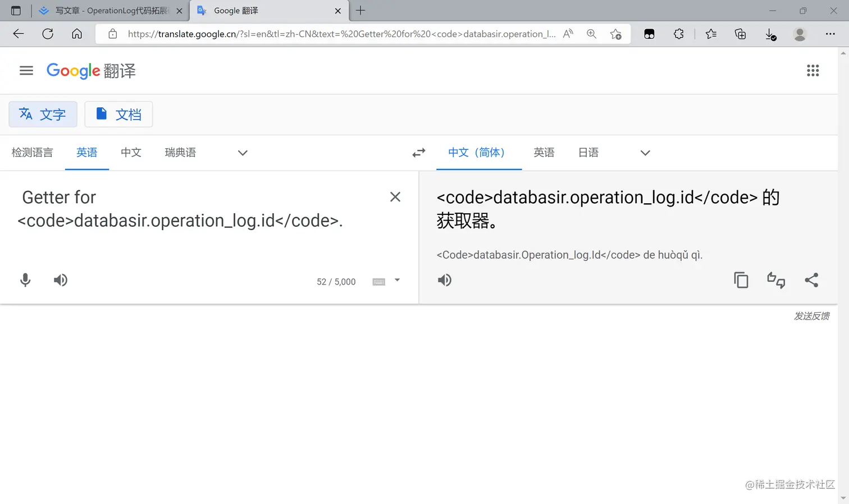Open the browser profile menu
Screen dimensions: 849x504
point(800,34)
